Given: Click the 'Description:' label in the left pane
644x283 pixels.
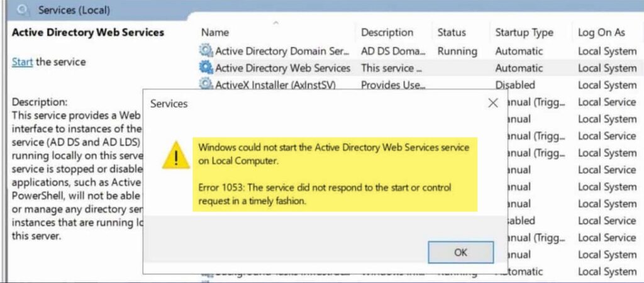Looking at the screenshot, I should coord(40,101).
